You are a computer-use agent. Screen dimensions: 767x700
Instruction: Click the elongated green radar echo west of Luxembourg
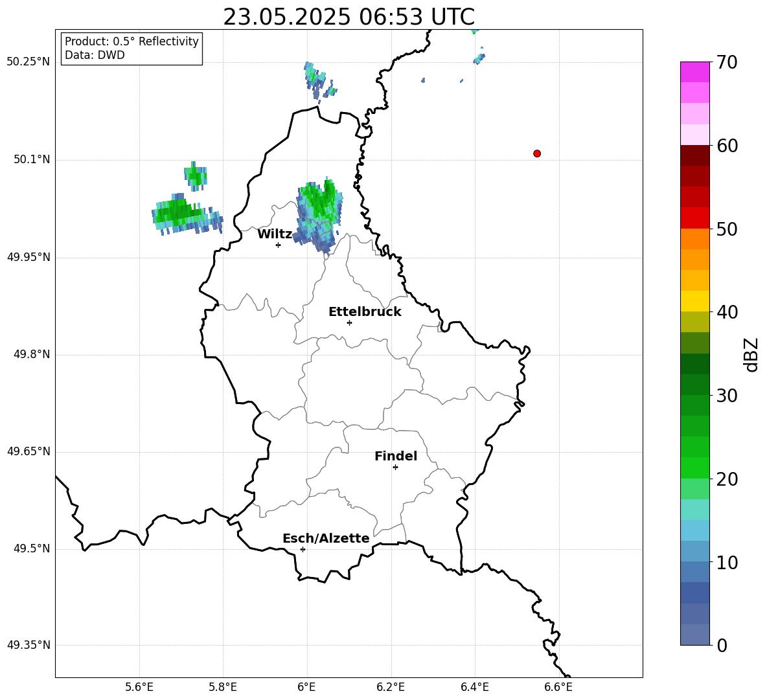click(x=187, y=215)
